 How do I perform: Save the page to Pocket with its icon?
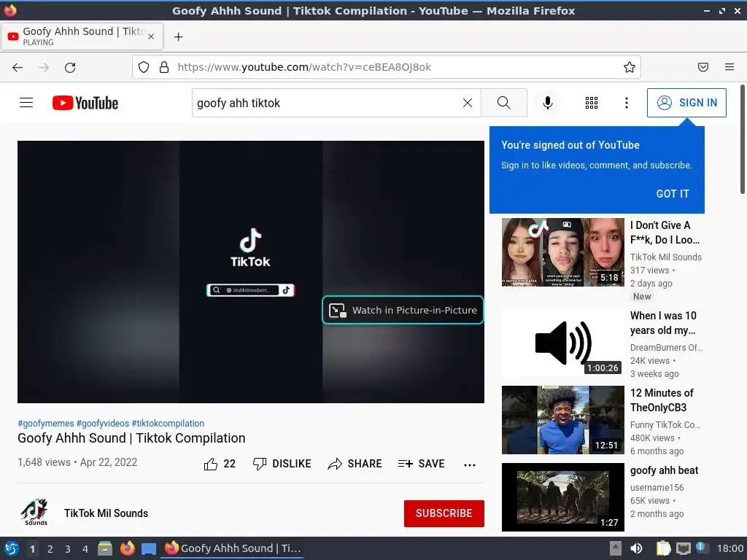point(703,67)
